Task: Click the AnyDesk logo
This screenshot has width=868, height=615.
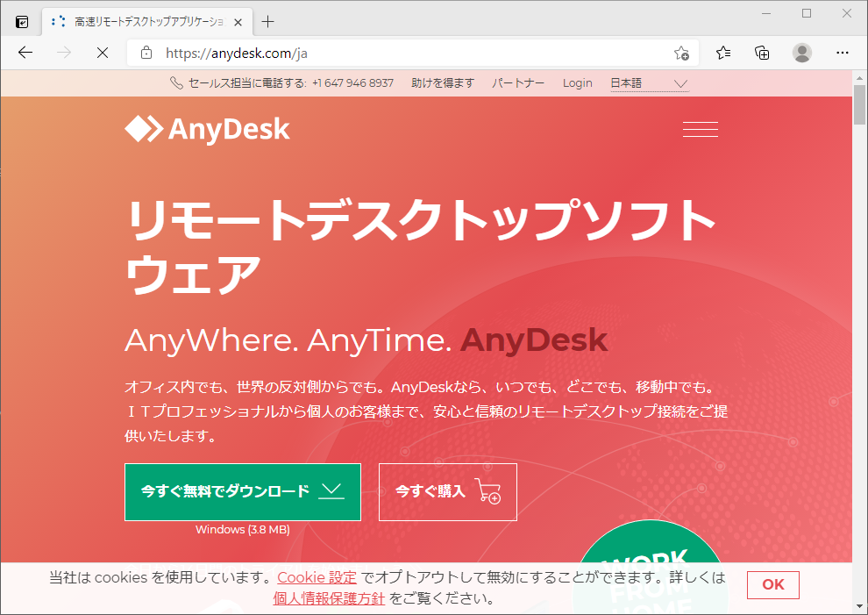Action: coord(207,129)
